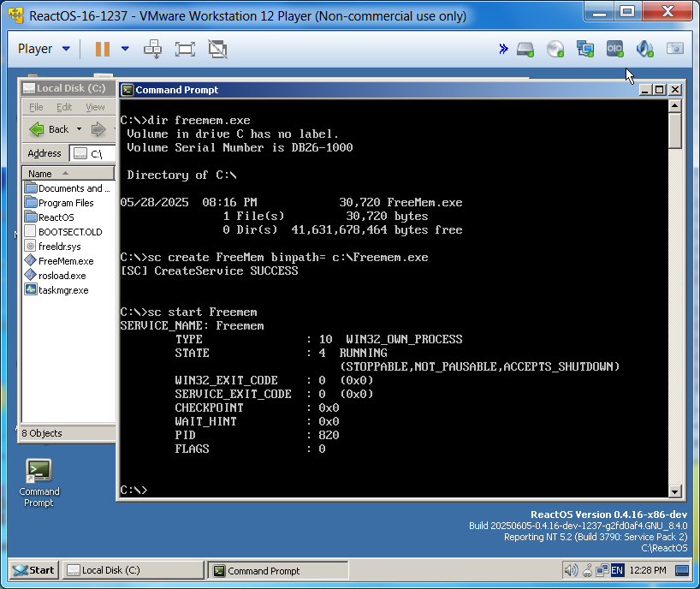The width and height of the screenshot is (700, 589).
Task: Select taskmgr.exe file
Action: point(56,290)
